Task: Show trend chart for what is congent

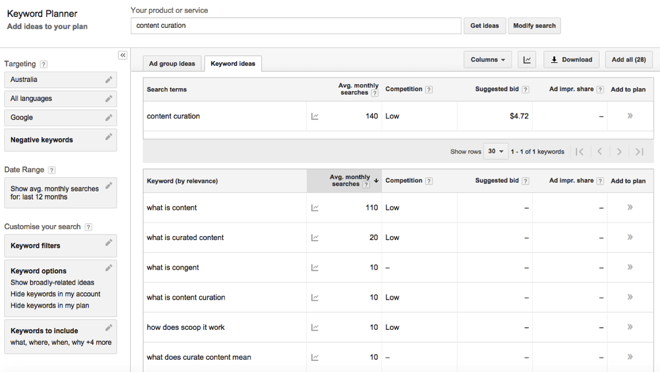Action: click(314, 267)
